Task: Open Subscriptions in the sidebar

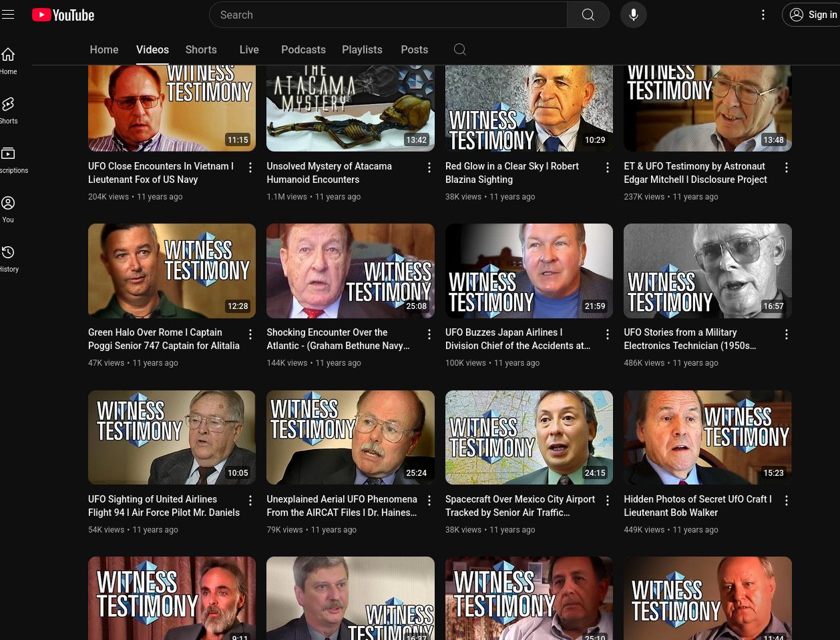Action: pos(8,159)
